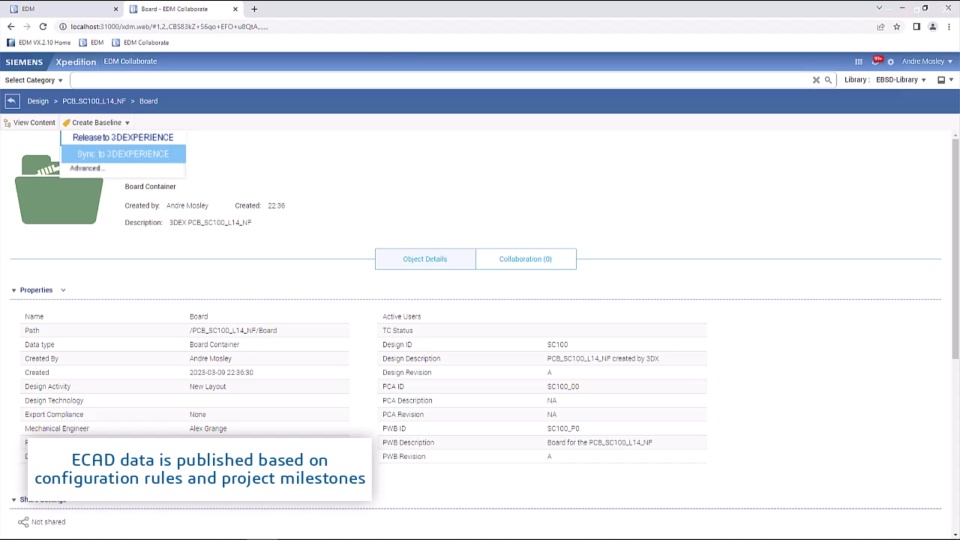Click the site info icon in address bar
Screen dimensions: 960x540
coord(62,26)
